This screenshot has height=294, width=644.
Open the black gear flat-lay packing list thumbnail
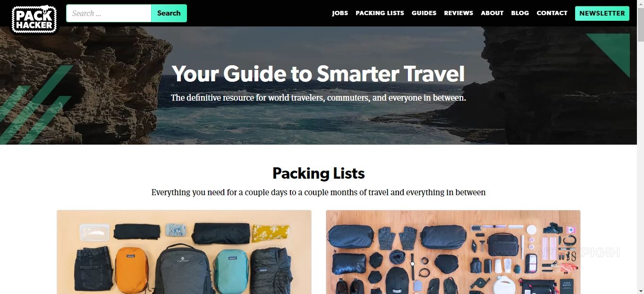tap(453, 252)
